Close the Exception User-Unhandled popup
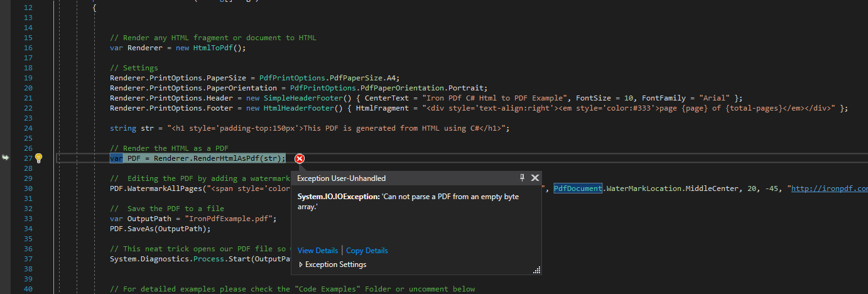The width and height of the screenshot is (868, 294). click(x=535, y=178)
